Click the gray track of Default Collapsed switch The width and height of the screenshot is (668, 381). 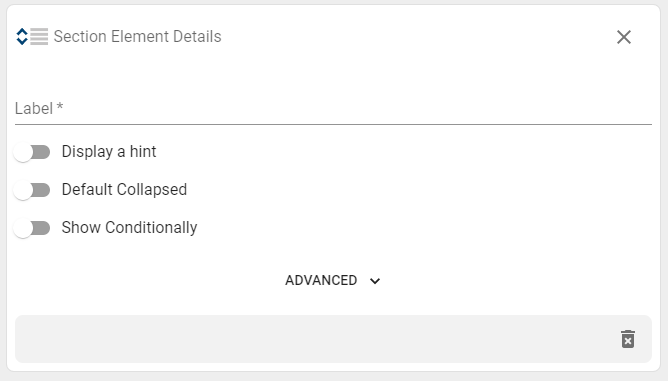pyautogui.click(x=41, y=190)
